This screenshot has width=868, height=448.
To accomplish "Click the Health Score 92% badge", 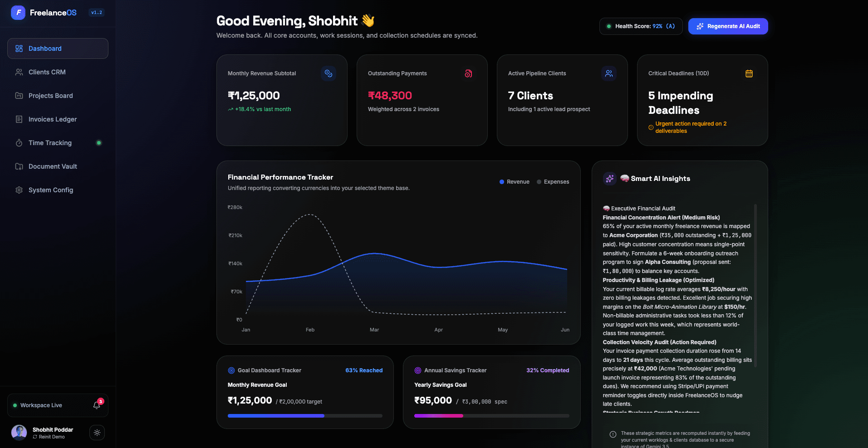I will click(x=641, y=26).
